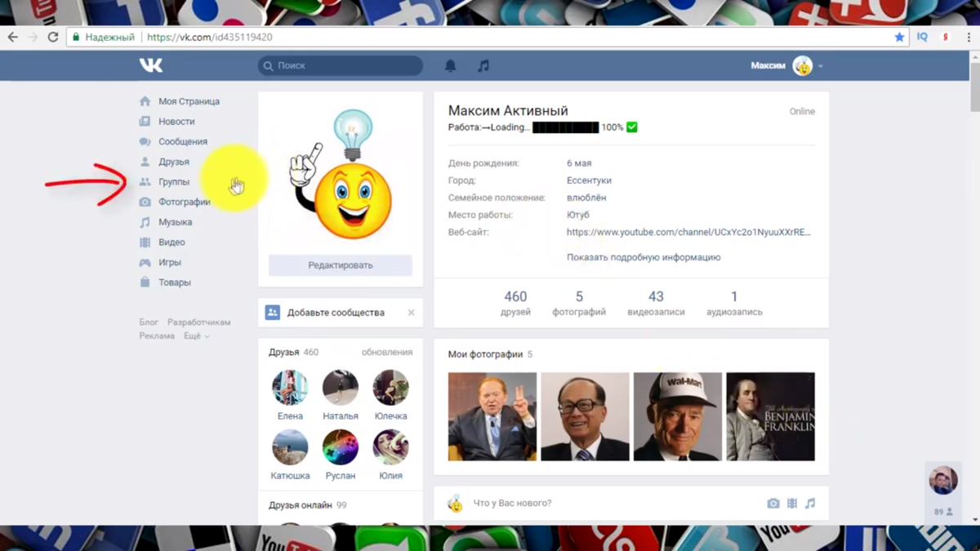Screen dimensions: 980x551
Task: Open the chat avatar above 89
Action: point(943,481)
